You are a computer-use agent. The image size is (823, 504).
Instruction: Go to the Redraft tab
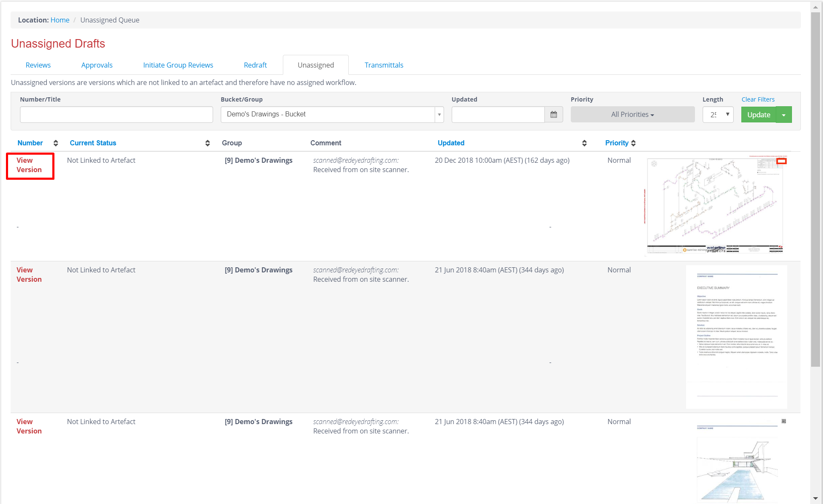click(255, 65)
